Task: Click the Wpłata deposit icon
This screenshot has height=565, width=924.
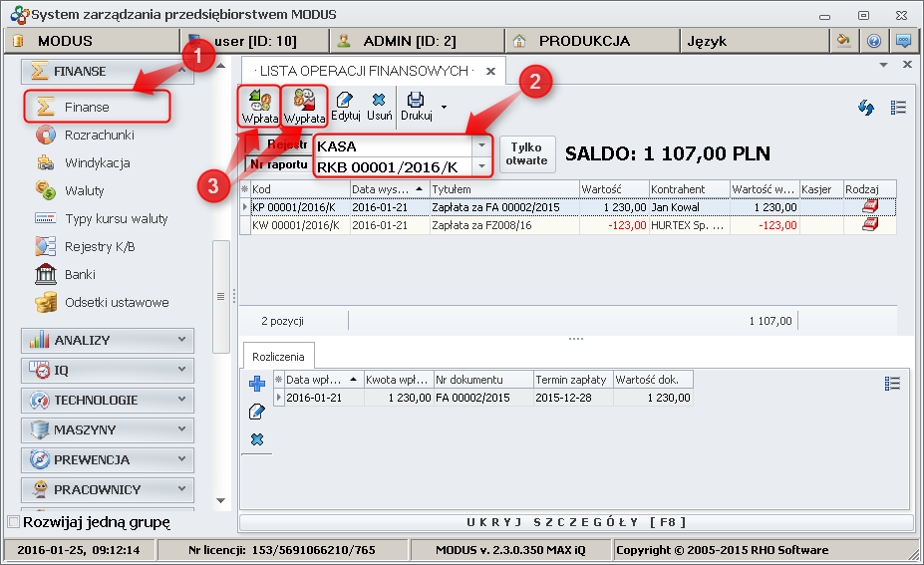Action: click(x=259, y=106)
